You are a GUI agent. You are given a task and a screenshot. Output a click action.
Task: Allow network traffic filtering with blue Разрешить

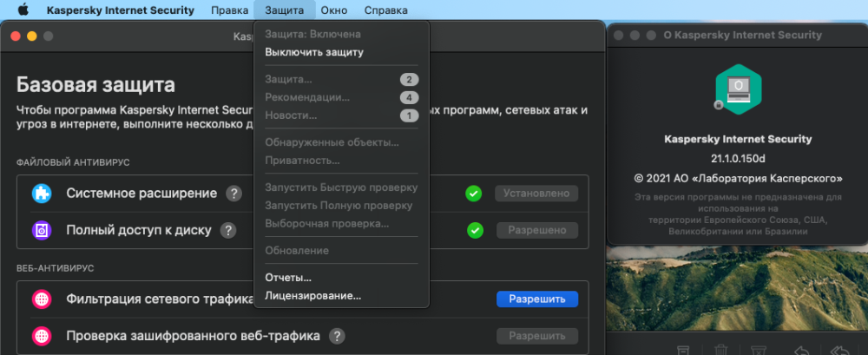[537, 299]
